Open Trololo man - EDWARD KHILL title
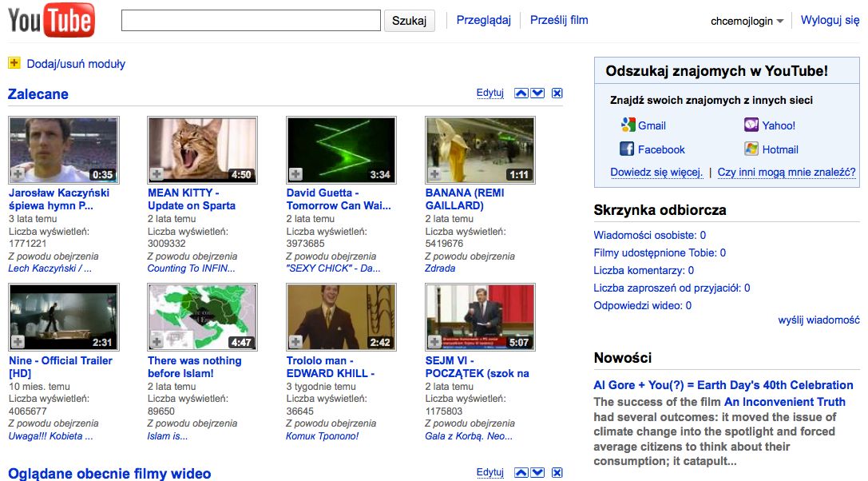This screenshot has height=481, width=868. click(331, 366)
